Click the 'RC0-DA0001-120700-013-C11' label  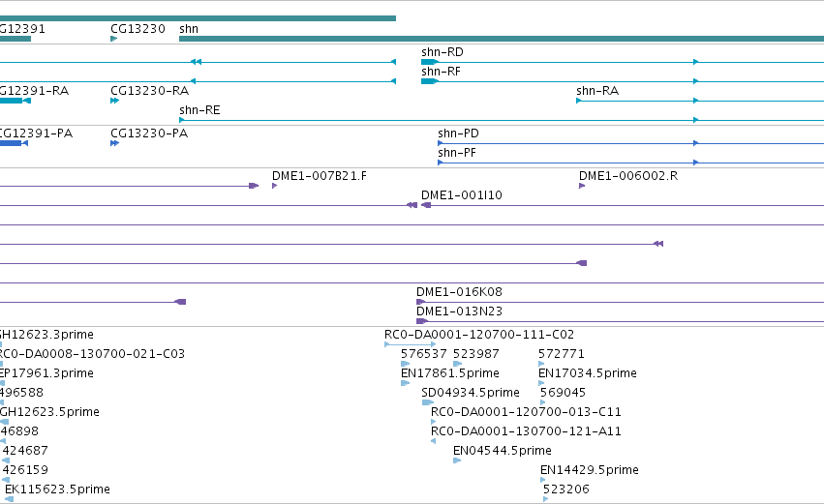tap(526, 411)
